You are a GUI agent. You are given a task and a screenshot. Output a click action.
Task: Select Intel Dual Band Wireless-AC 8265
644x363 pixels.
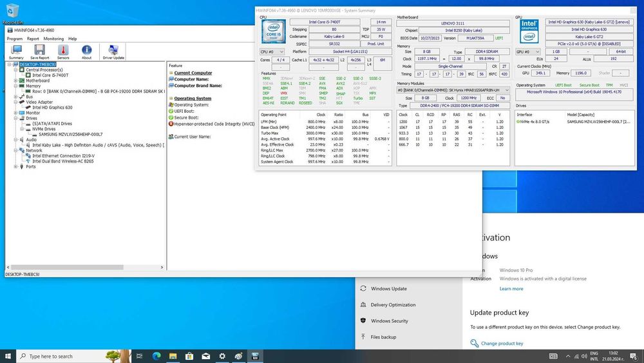(63, 161)
